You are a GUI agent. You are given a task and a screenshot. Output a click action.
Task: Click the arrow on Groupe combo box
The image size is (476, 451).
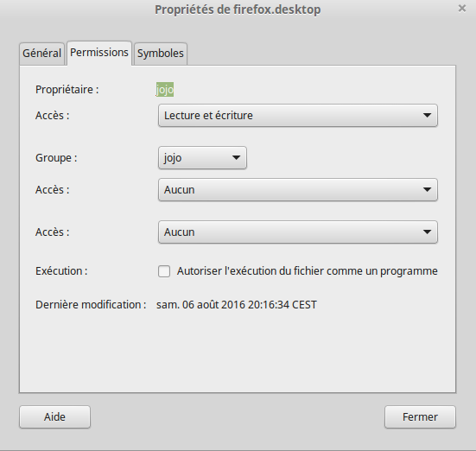point(236,158)
